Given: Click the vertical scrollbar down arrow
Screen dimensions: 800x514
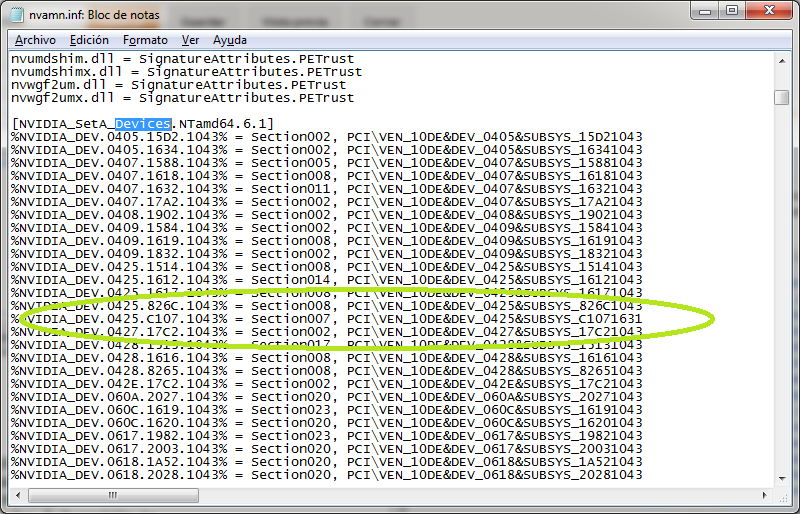Looking at the screenshot, I should (x=782, y=479).
